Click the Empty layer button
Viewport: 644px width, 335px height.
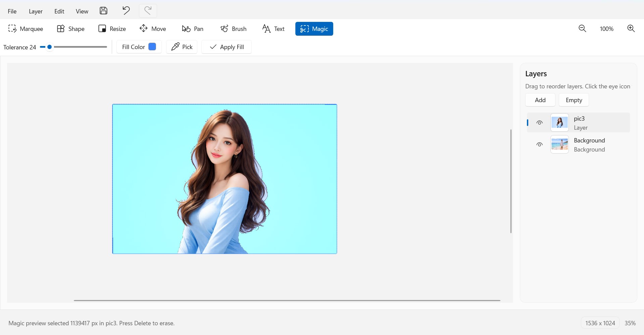click(574, 100)
